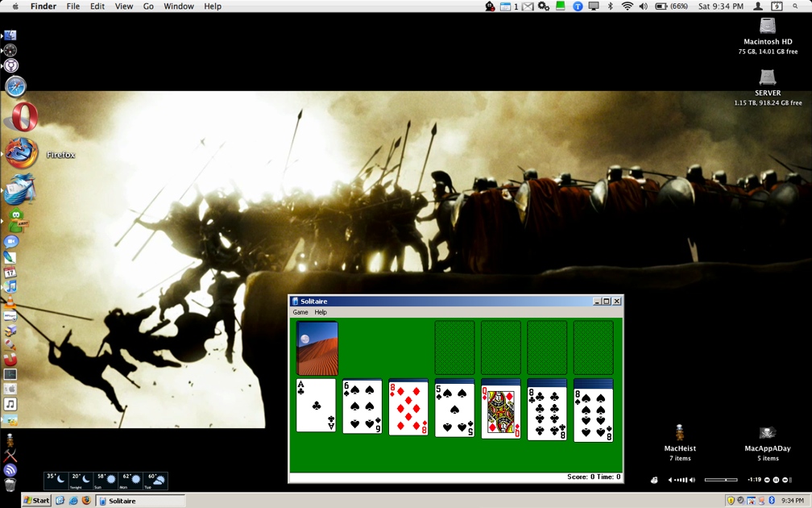This screenshot has height=508, width=812.
Task: Launch the red Opera browser icon
Action: 21,116
